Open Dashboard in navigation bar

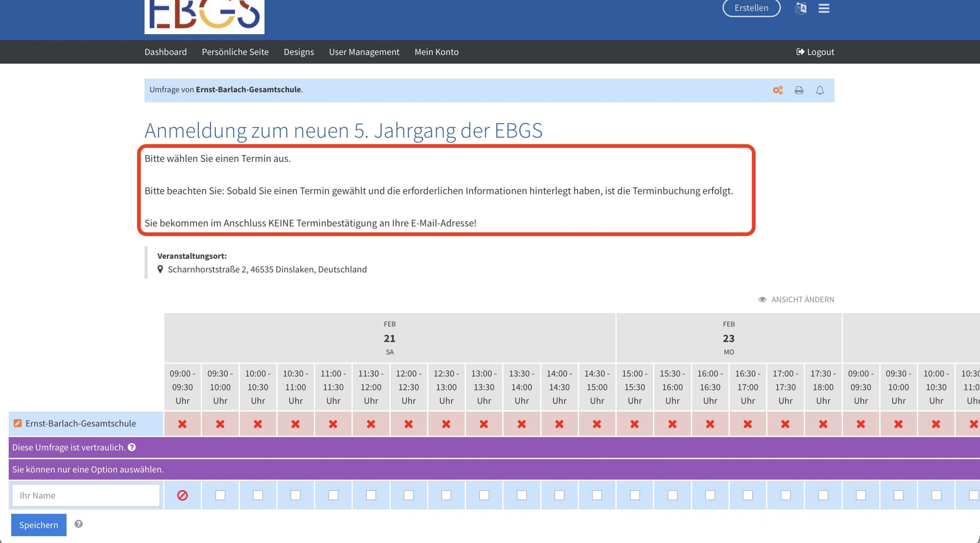[165, 52]
